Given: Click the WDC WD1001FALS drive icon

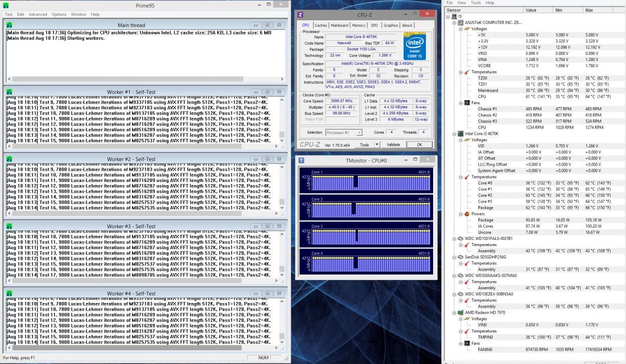Looking at the screenshot, I should pos(461,238).
